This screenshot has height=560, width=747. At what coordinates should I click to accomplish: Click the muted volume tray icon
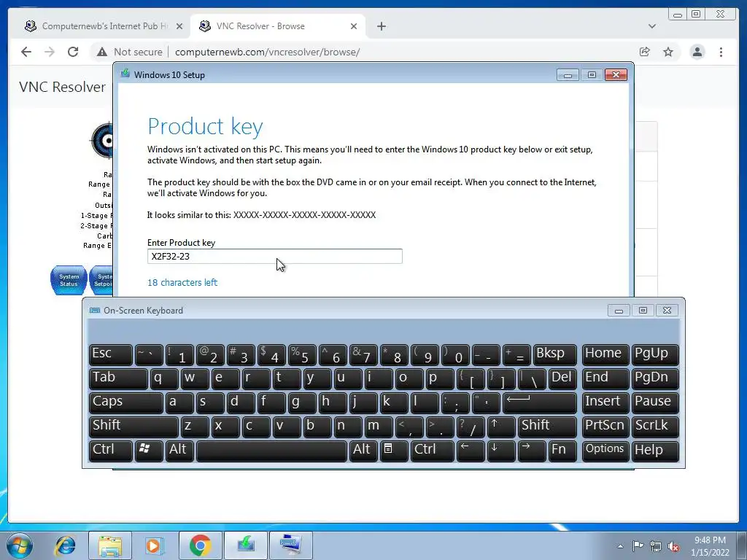point(673,546)
